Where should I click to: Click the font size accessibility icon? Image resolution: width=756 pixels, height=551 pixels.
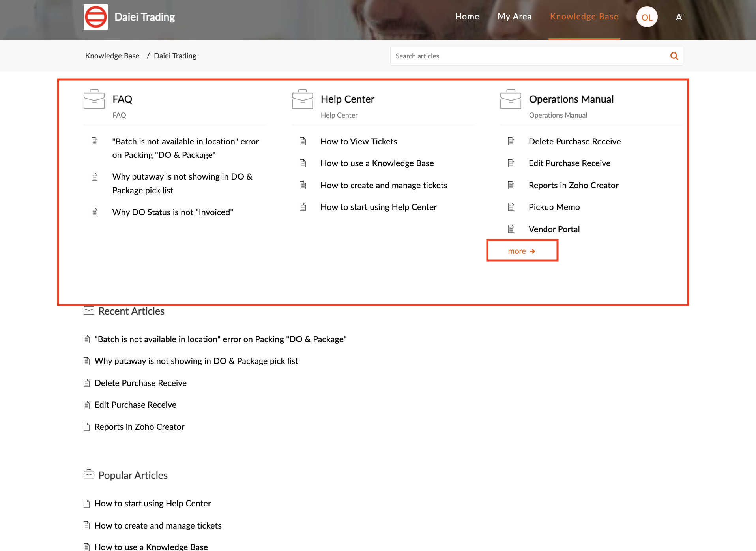pos(679,17)
